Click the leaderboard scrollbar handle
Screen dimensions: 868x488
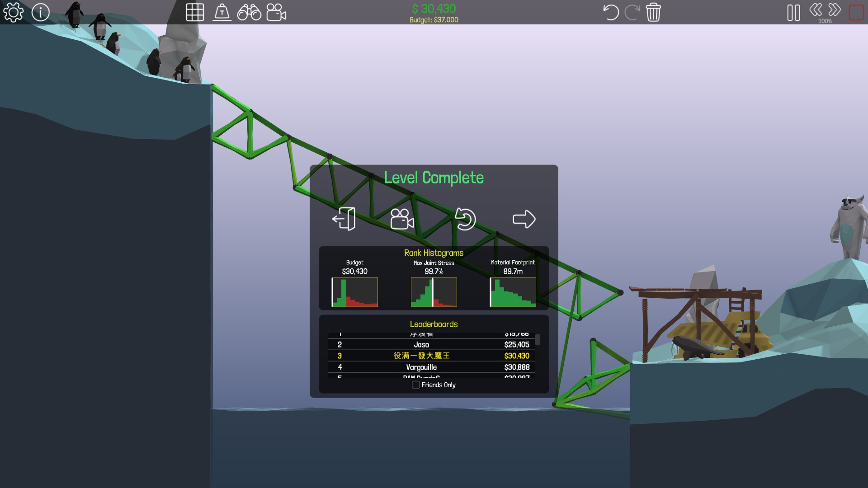(538, 340)
